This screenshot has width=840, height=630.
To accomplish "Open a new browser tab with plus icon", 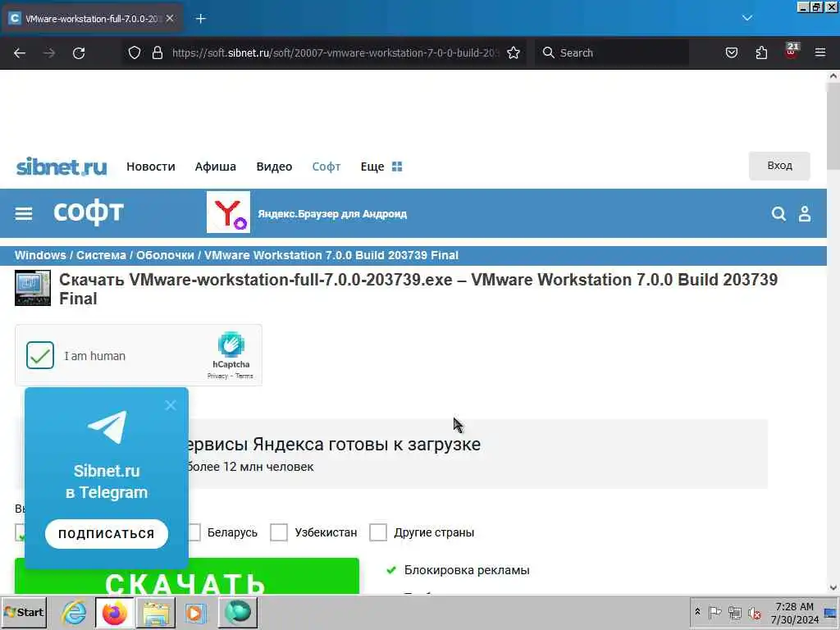I will click(x=201, y=19).
